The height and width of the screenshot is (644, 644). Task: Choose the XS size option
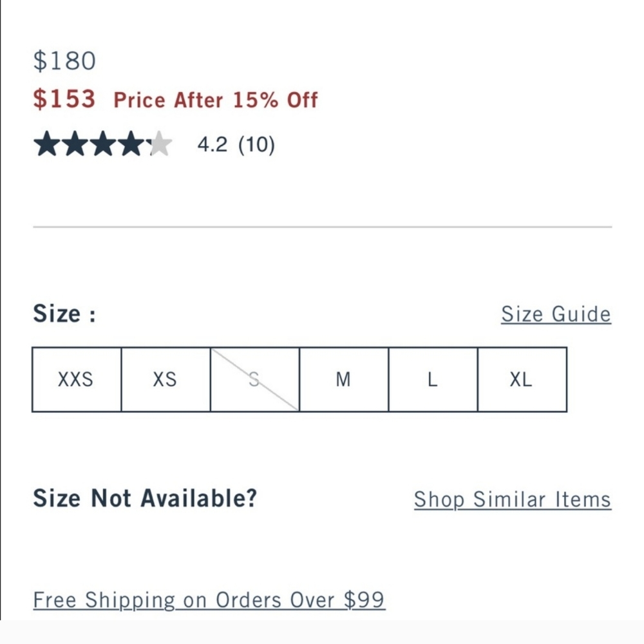click(165, 379)
